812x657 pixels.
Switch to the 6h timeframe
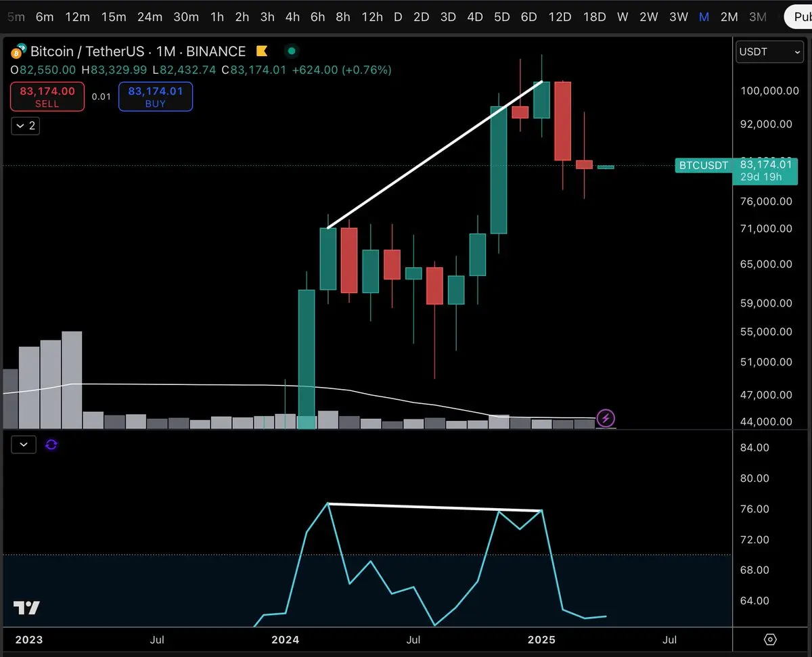pyautogui.click(x=317, y=17)
